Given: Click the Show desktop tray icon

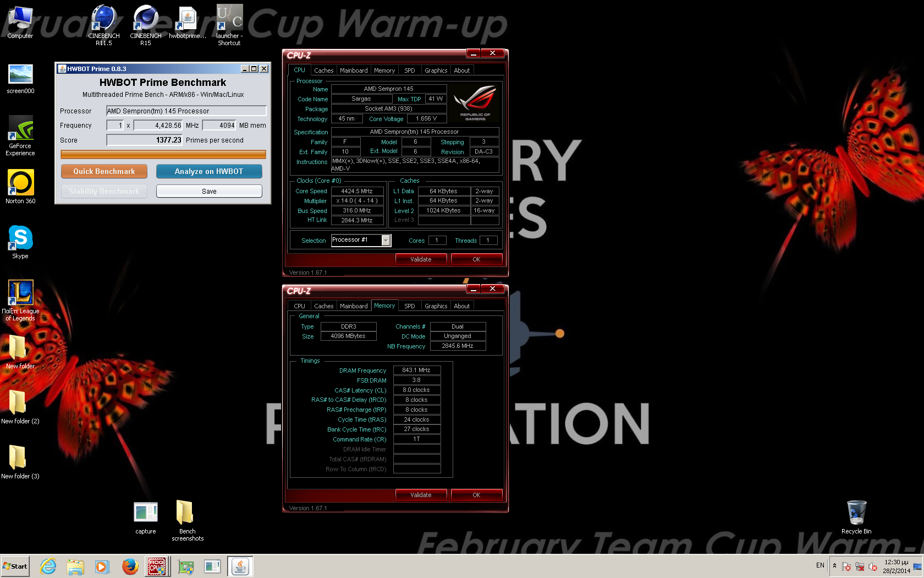Looking at the screenshot, I should pyautogui.click(x=917, y=566).
